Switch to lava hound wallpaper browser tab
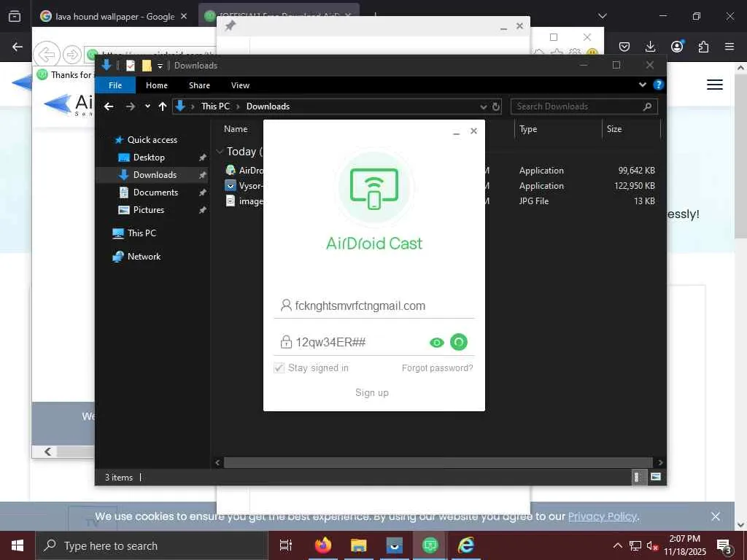Image resolution: width=747 pixels, height=560 pixels. pyautogui.click(x=115, y=17)
